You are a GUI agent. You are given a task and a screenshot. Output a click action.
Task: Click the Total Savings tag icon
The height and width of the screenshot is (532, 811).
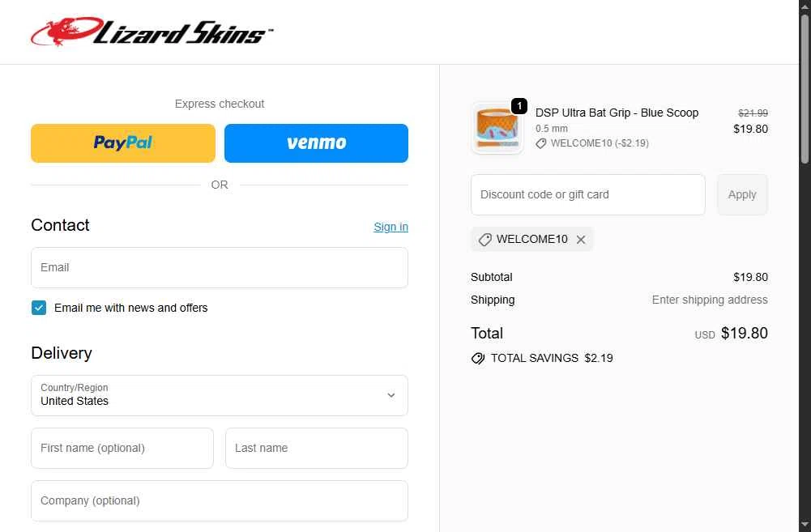[x=478, y=358]
